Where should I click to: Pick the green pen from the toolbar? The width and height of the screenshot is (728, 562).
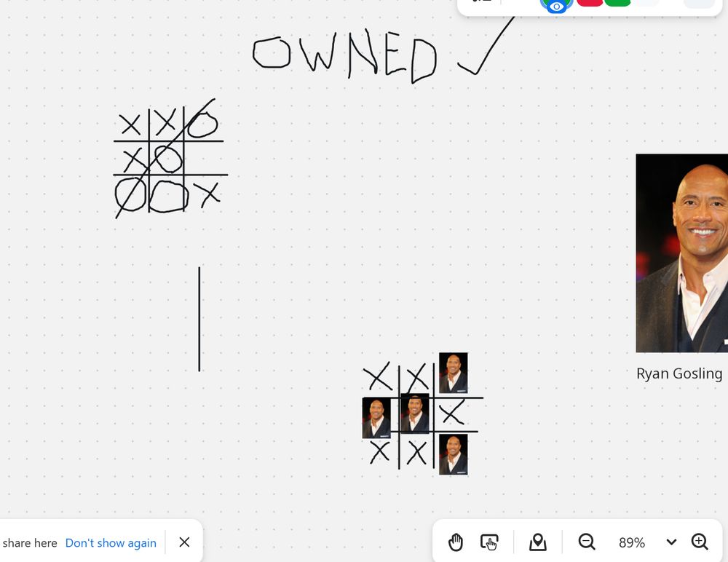click(618, 2)
